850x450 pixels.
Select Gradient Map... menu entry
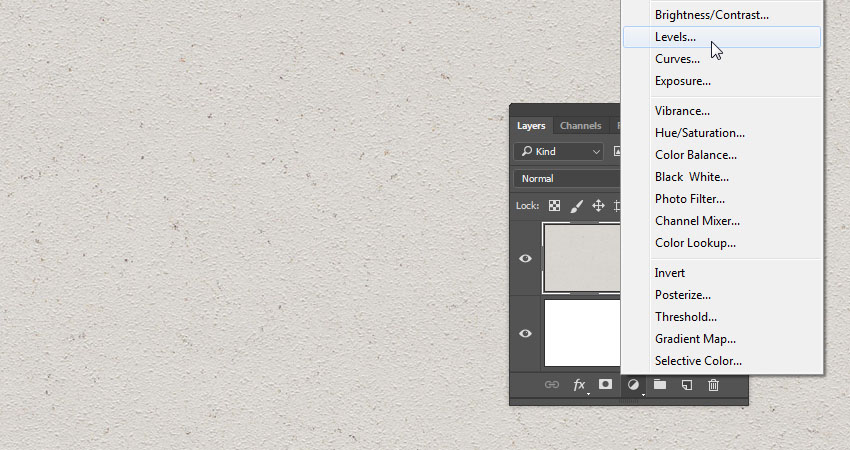point(695,339)
